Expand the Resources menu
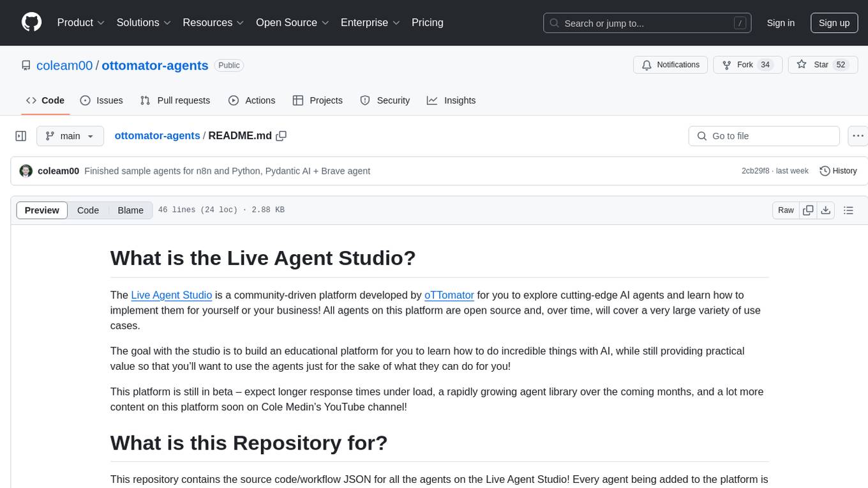This screenshot has height=488, width=868. pos(213,22)
